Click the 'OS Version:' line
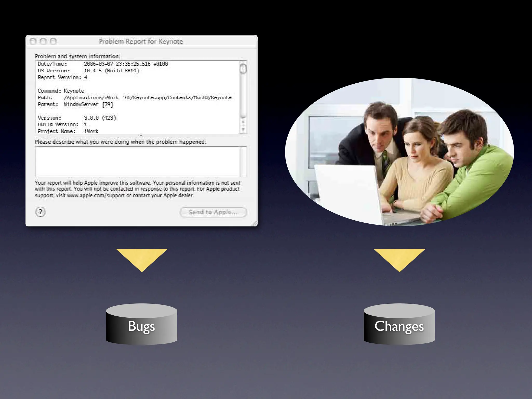Image resolution: width=532 pixels, height=399 pixels. (89, 71)
